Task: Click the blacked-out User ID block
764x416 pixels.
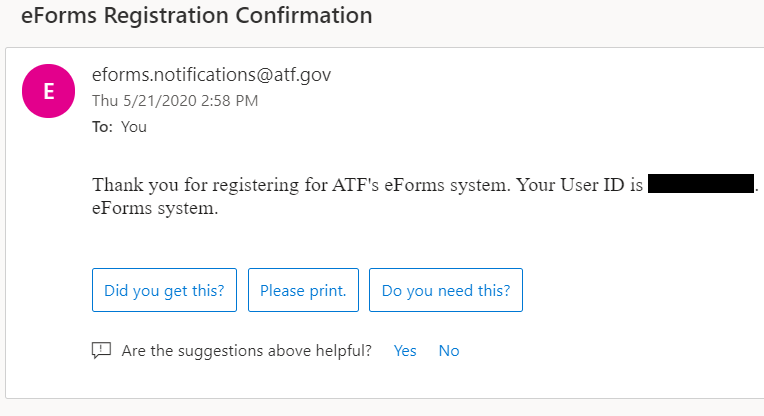Action: tap(701, 184)
